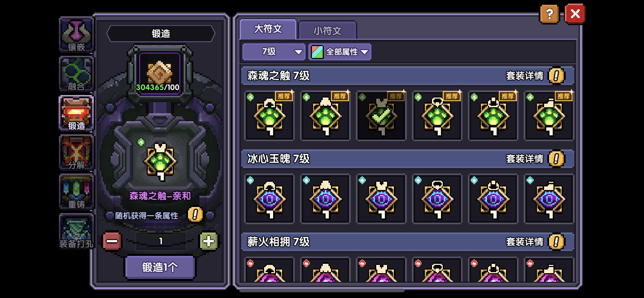Image resolution: width=644 pixels, height=298 pixels.
Task: Select the checked 森魂之触 rune
Action: (381, 116)
